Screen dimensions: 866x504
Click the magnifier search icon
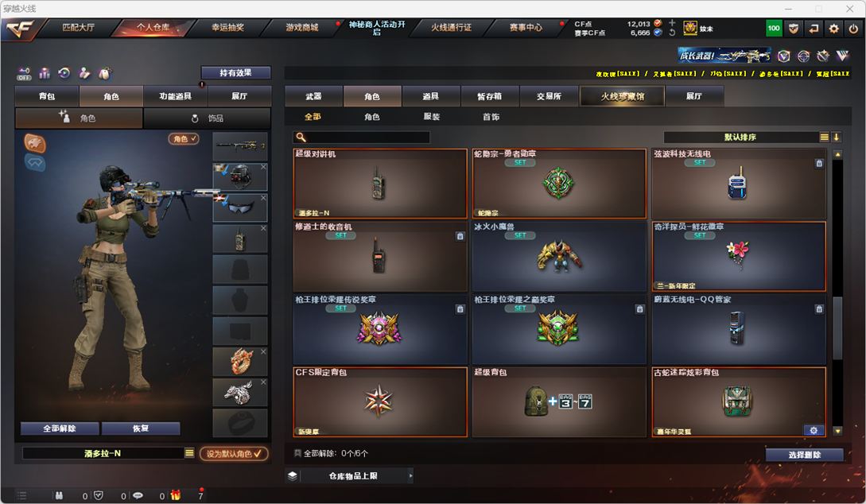[x=301, y=138]
